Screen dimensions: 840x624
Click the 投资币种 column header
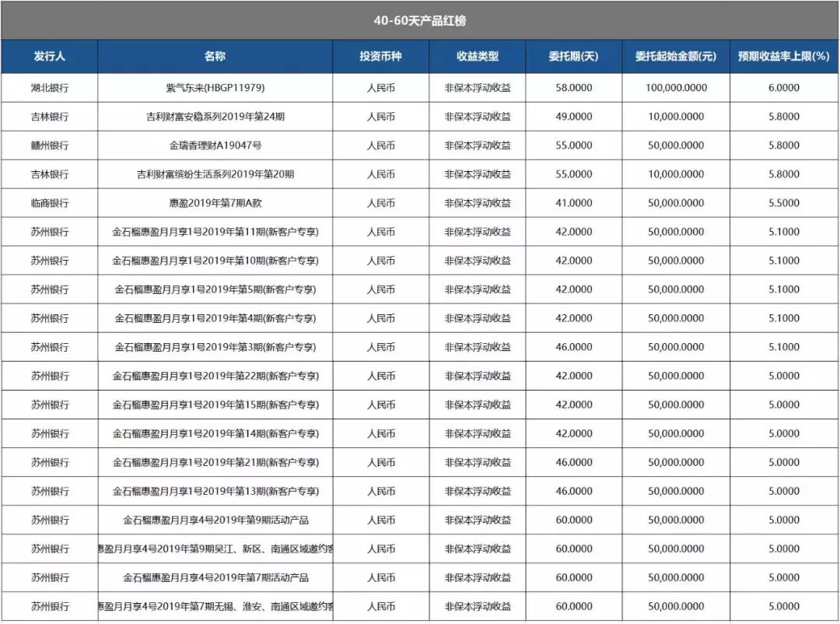[x=381, y=56]
